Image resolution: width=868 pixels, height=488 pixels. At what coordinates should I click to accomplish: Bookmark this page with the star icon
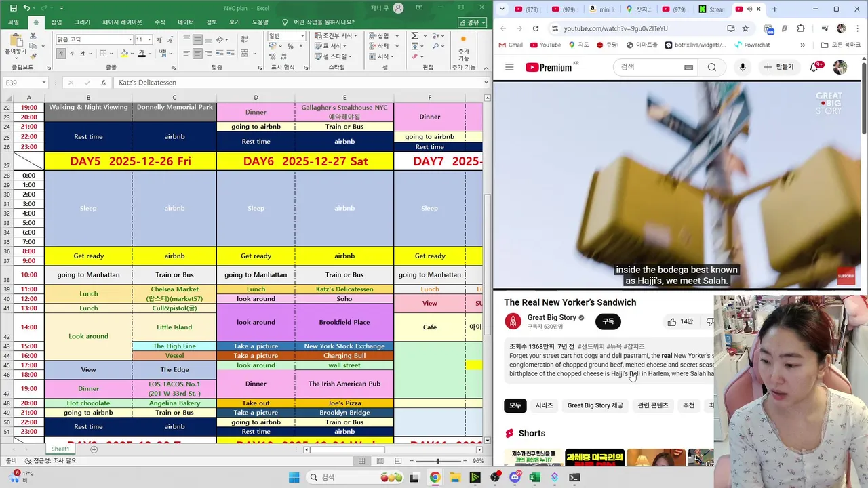(745, 28)
